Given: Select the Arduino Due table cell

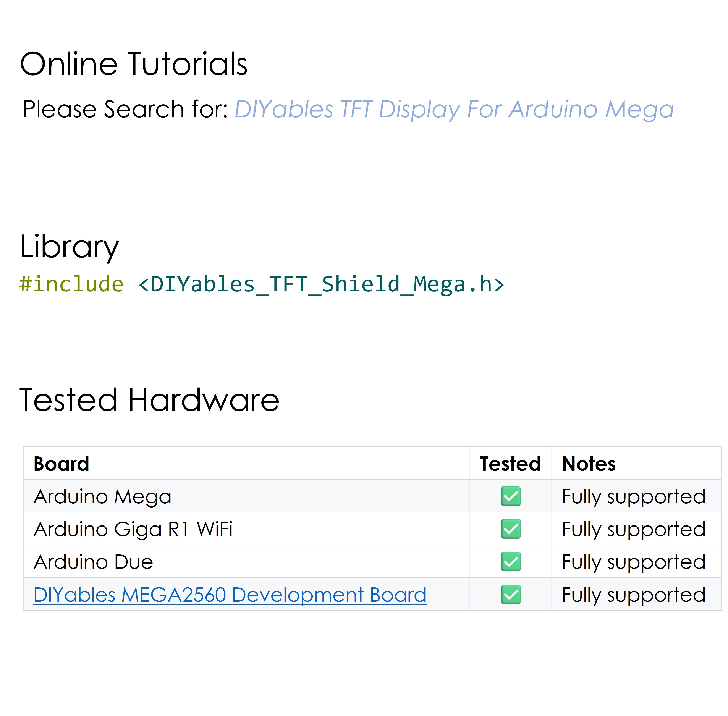Looking at the screenshot, I should (x=93, y=561).
